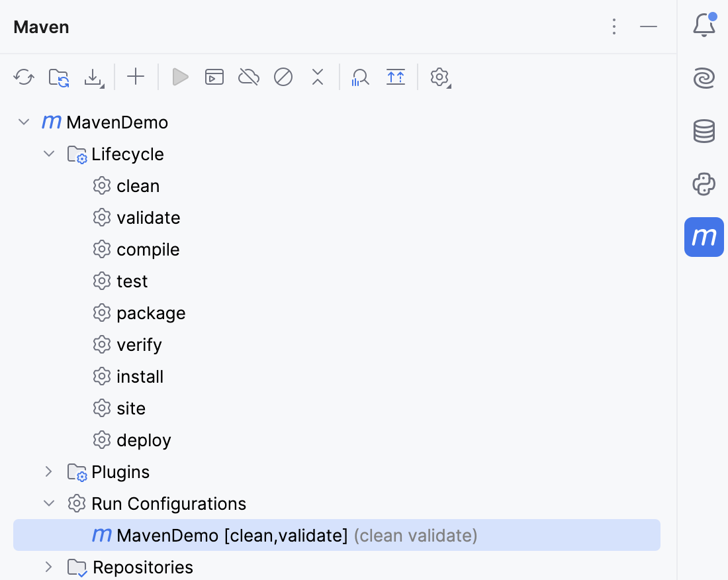This screenshot has height=580, width=728.
Task: Collapse the Lifecycle folder
Action: (48, 154)
